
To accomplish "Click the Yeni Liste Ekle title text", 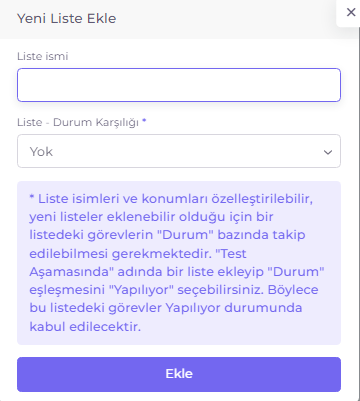I will click(67, 18).
